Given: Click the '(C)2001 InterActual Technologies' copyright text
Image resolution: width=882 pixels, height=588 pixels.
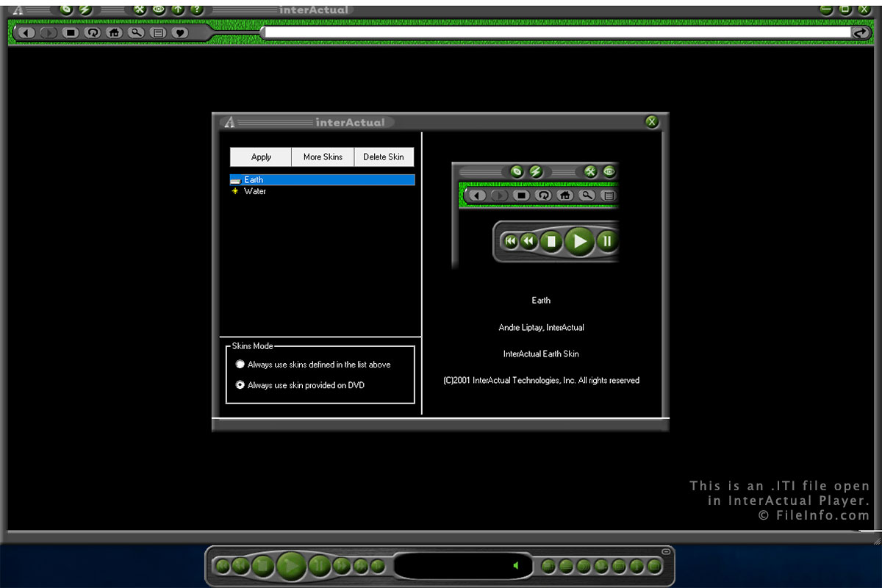Looking at the screenshot, I should (541, 381).
